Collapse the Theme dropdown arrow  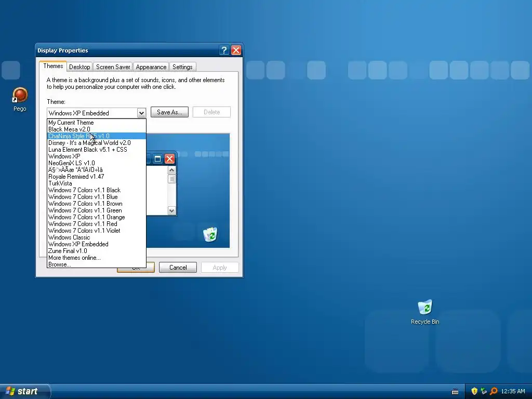point(141,113)
